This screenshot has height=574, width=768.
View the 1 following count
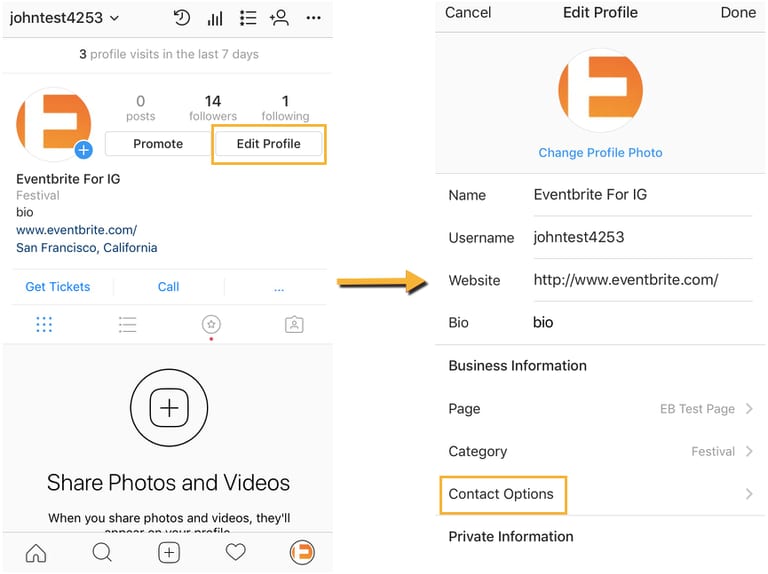click(285, 108)
